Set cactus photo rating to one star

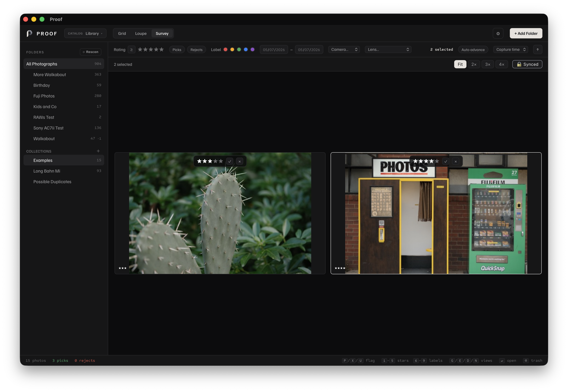[199, 161]
